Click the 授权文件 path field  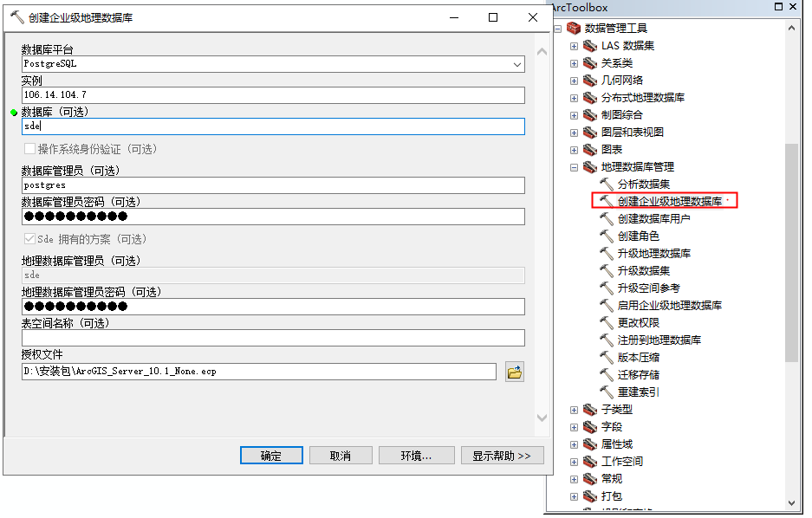(259, 372)
